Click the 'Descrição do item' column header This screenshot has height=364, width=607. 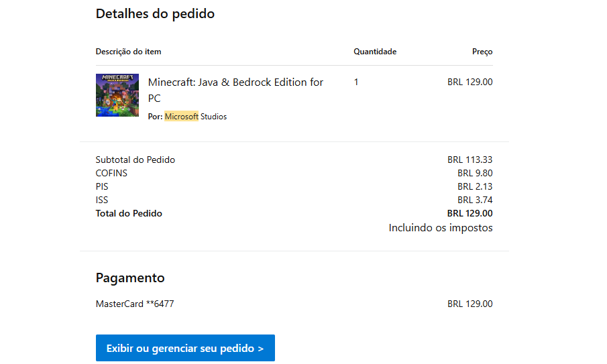coord(128,52)
